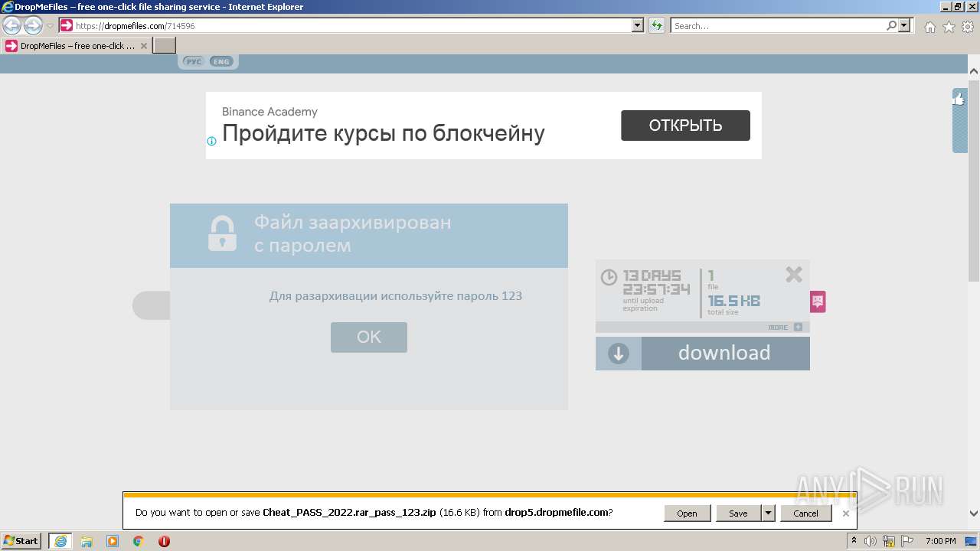Viewport: 980px width, 551px height.
Task: Open Internet Explorer from the taskbar
Action: (60, 541)
